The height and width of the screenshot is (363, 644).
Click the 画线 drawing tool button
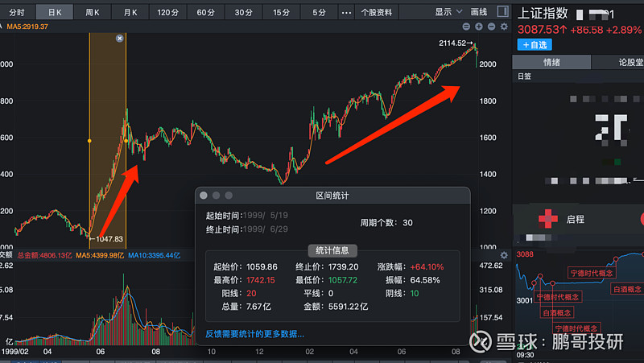[478, 12]
